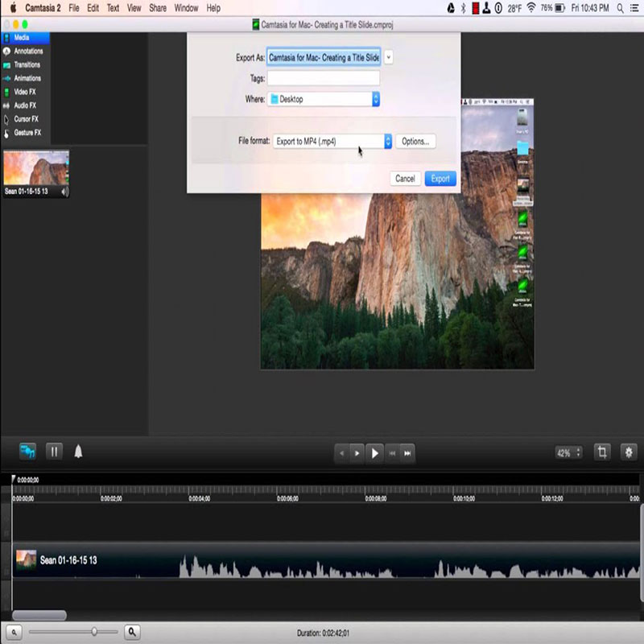Click the timeline playhead marker

[x=13, y=479]
